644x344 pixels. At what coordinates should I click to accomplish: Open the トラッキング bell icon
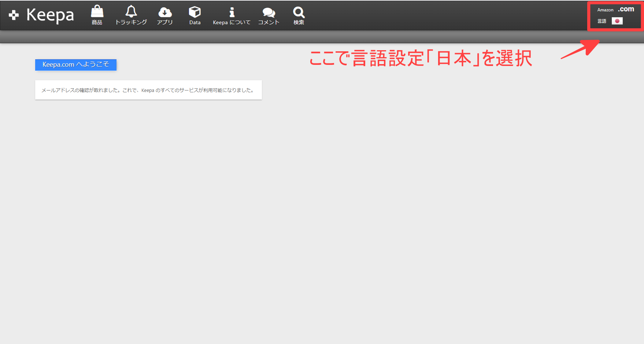(x=131, y=11)
